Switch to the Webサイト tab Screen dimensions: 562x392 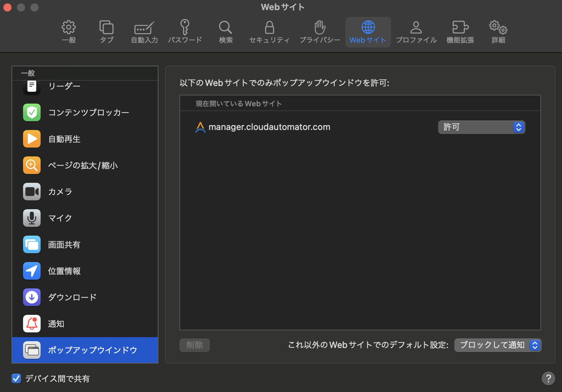pyautogui.click(x=368, y=31)
